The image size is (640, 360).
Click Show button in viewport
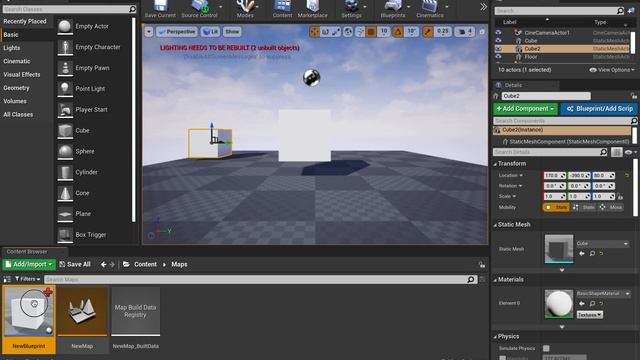click(x=232, y=31)
